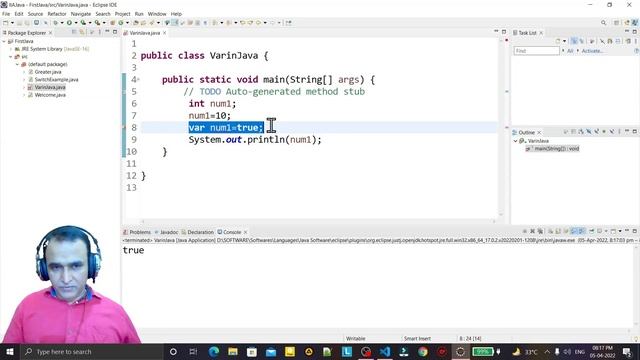This screenshot has width=640, height=360.
Task: Open Google Chrome from the taskbar
Action: (x=422, y=351)
